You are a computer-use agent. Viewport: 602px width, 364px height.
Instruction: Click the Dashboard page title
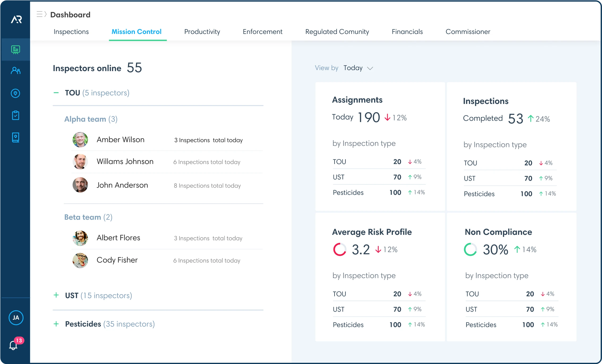(70, 15)
